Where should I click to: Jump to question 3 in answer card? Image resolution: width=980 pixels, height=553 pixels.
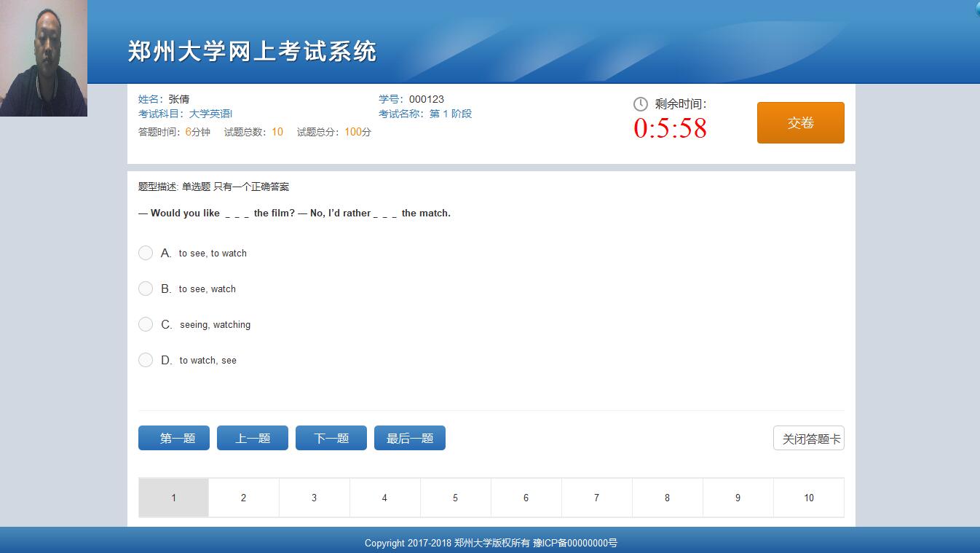pos(314,498)
